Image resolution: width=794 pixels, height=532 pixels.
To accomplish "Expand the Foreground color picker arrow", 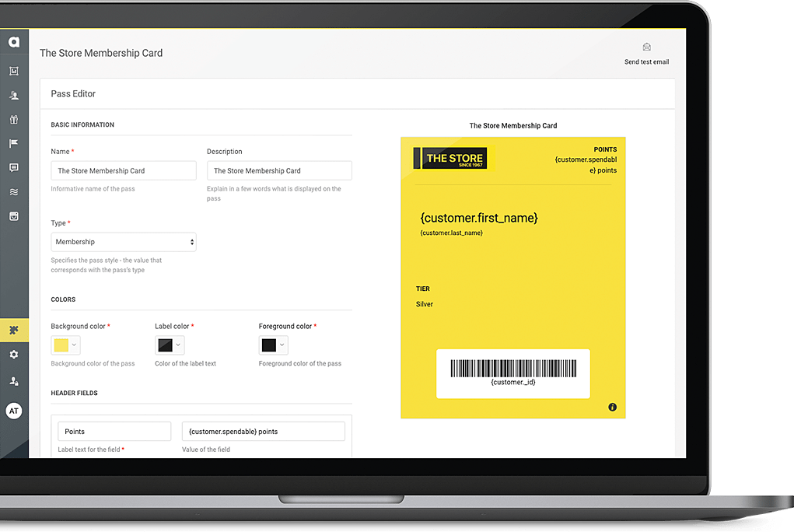I will click(282, 345).
